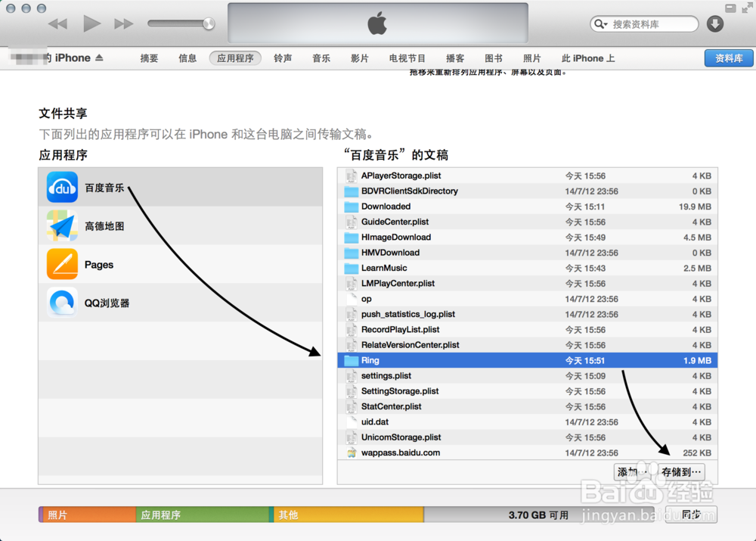Select the Pages app icon
Viewport: 756px width, 541px height.
[62, 264]
